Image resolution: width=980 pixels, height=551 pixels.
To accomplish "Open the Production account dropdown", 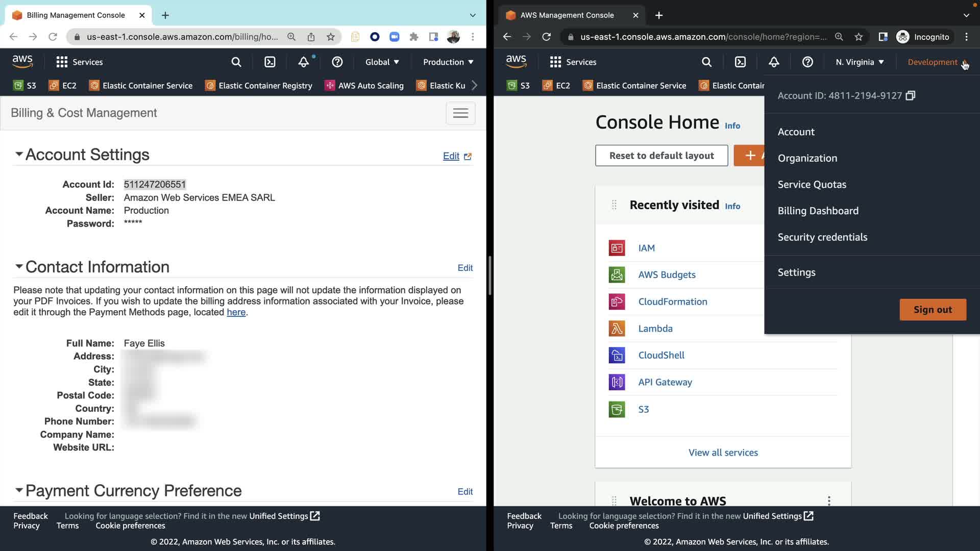I will [x=448, y=62].
